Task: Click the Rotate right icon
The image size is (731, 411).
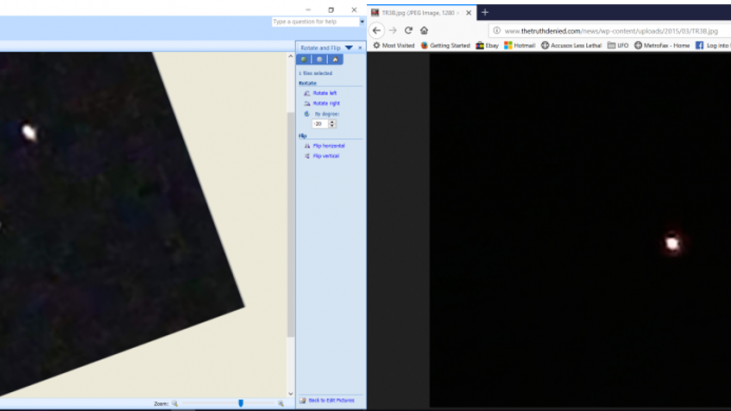Action: pos(307,103)
